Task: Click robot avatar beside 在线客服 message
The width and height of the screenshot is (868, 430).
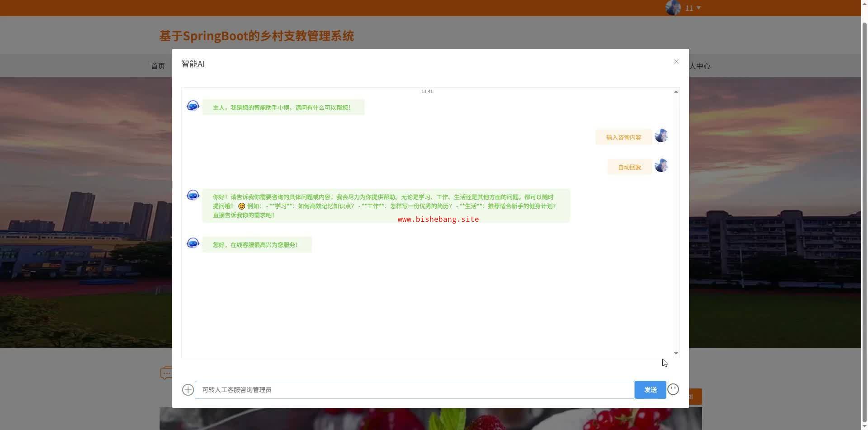Action: pos(193,243)
